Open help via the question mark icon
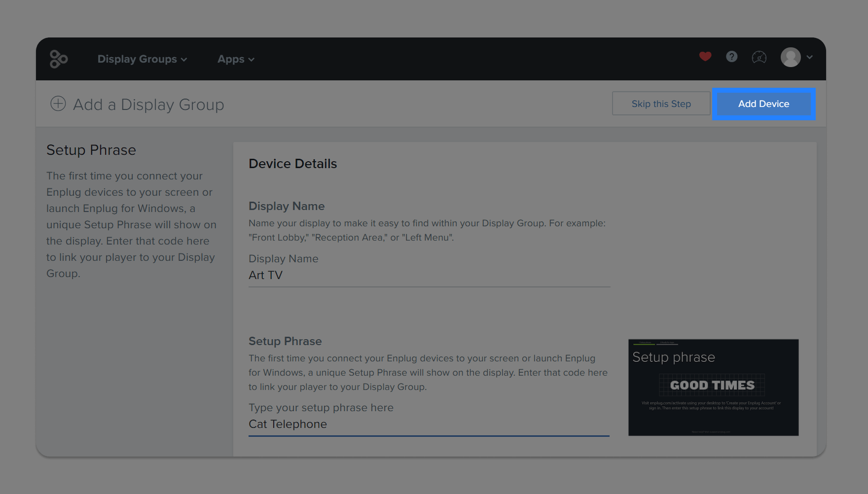The height and width of the screenshot is (494, 868). point(731,57)
